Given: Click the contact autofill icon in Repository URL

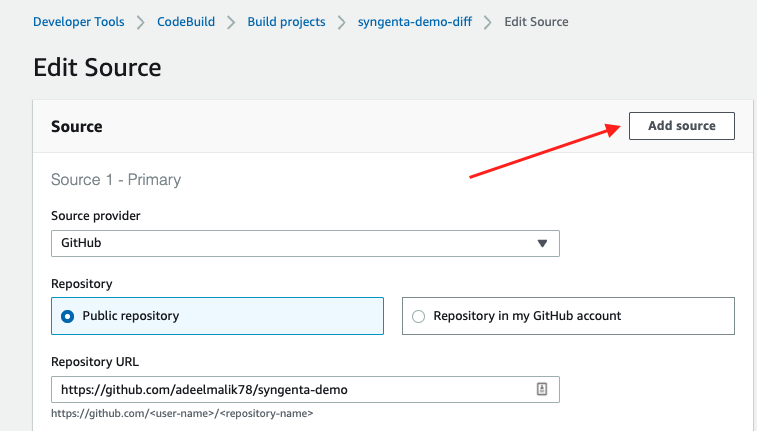Looking at the screenshot, I should (541, 389).
